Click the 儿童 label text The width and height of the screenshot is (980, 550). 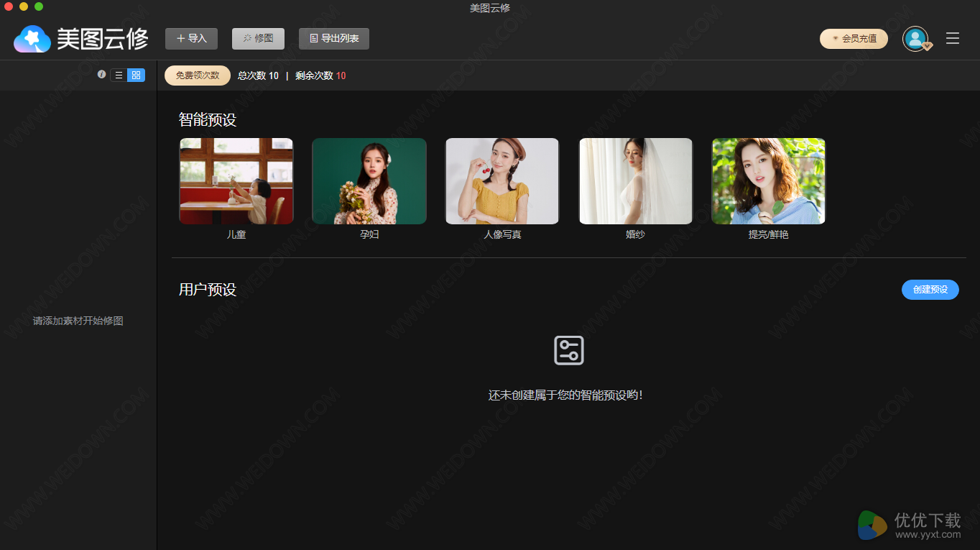[x=236, y=234]
